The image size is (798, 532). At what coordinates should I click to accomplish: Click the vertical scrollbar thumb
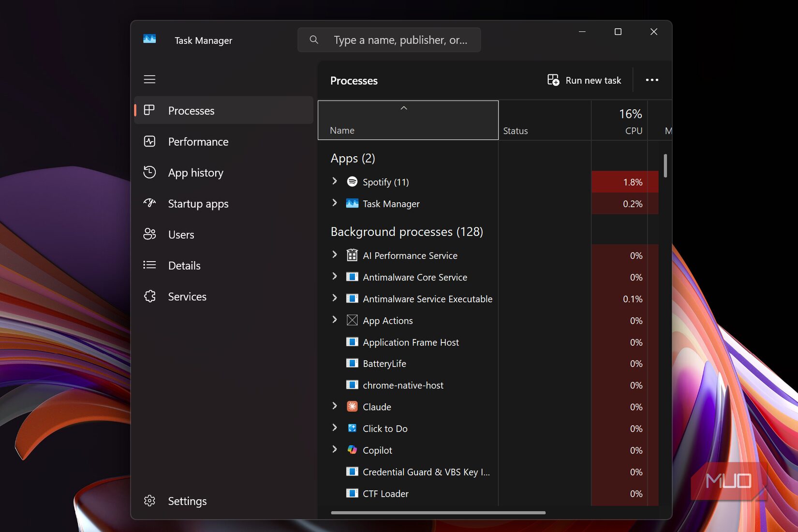click(x=665, y=165)
